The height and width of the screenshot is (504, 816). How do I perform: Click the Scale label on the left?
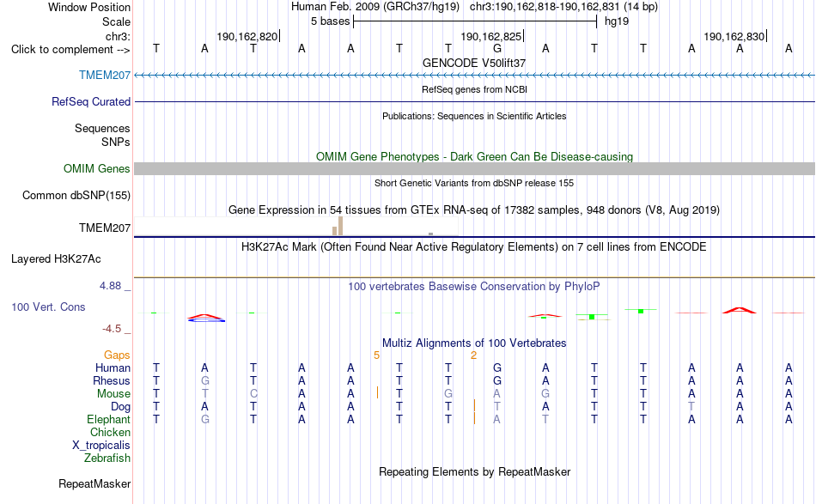116,21
